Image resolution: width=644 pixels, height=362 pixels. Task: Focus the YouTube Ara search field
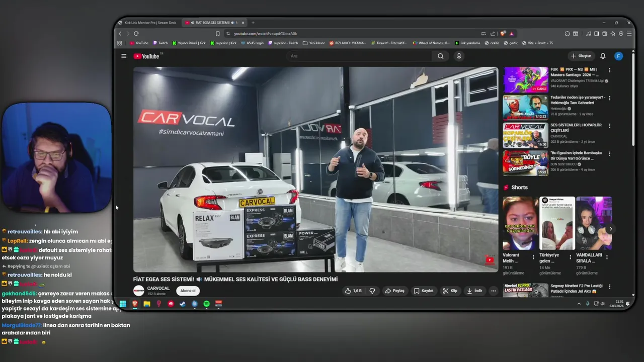[x=360, y=56]
